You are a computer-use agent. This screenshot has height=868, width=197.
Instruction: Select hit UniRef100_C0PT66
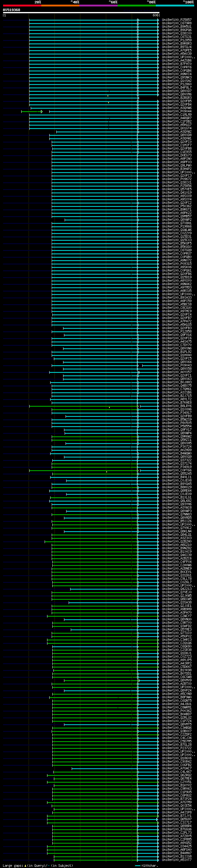[x=176, y=470]
